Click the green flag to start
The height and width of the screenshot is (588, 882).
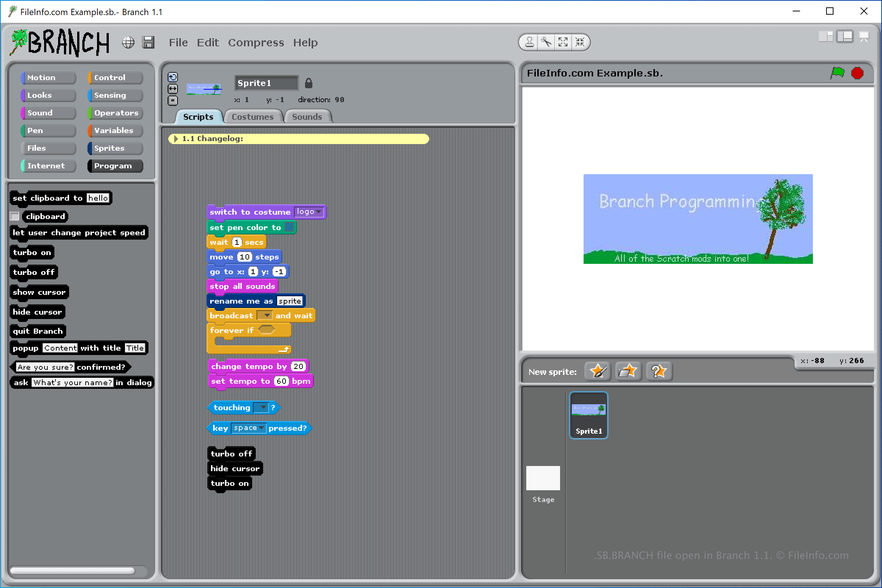[x=837, y=73]
